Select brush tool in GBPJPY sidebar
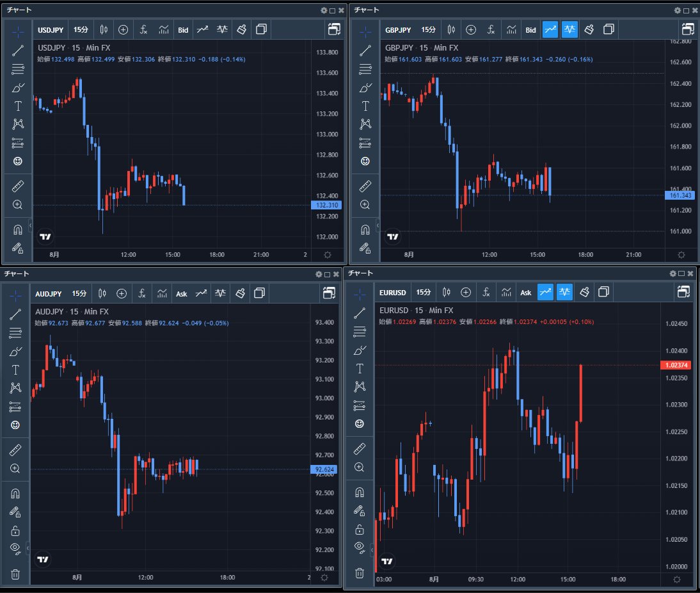Screen dimensions: 700x593 click(x=365, y=88)
